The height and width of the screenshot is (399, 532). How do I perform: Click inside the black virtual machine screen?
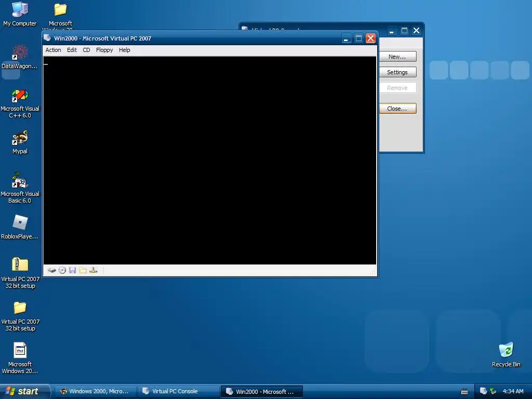[210, 160]
